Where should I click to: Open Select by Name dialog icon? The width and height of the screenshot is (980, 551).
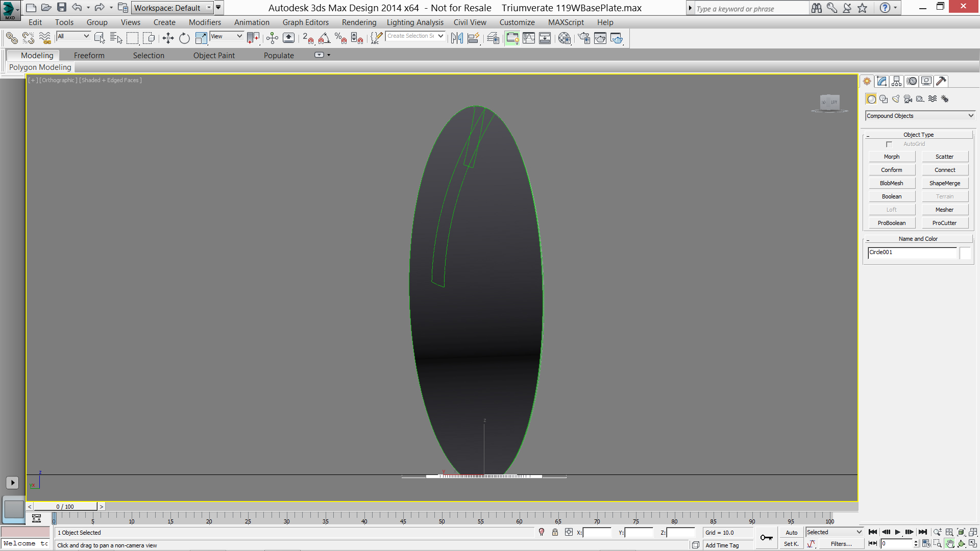point(116,38)
